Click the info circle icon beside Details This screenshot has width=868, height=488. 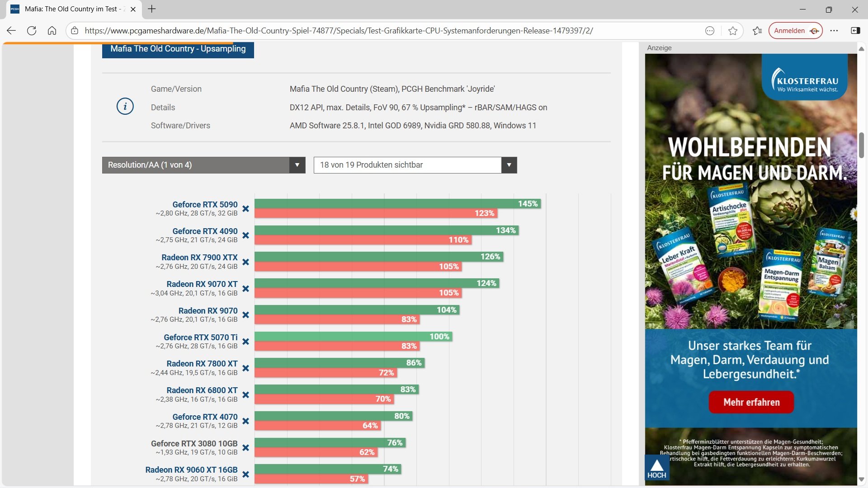(125, 107)
